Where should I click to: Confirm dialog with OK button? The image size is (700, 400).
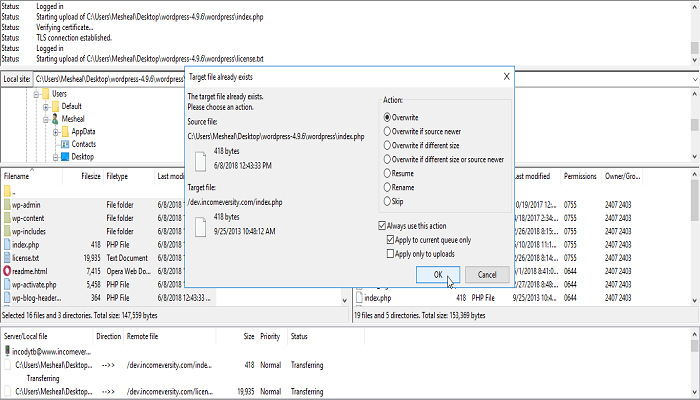[x=438, y=275]
